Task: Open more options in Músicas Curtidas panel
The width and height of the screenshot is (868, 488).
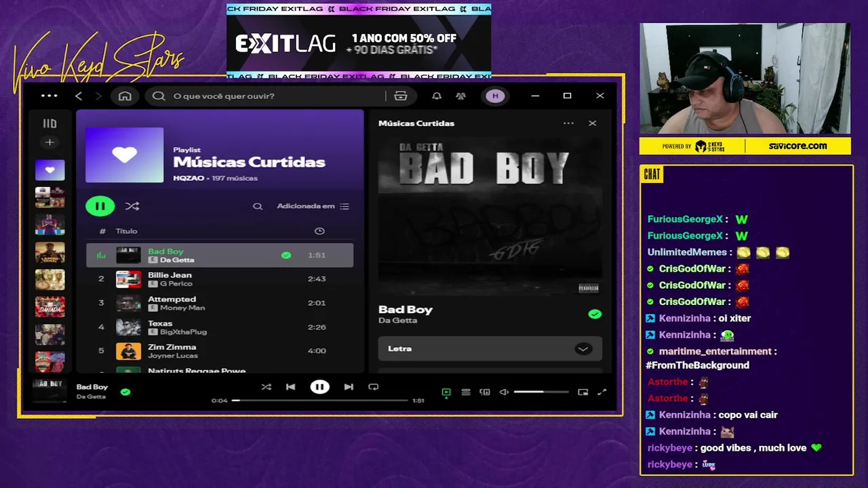Action: pos(568,123)
